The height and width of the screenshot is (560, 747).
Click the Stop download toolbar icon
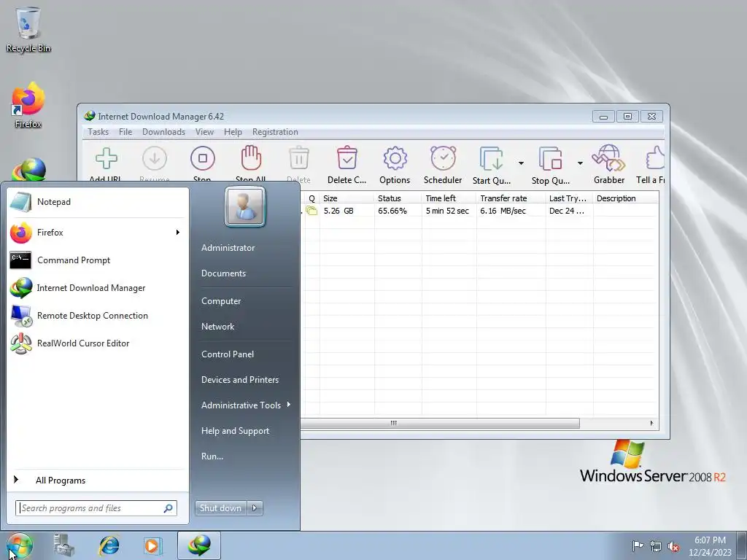[x=203, y=158]
